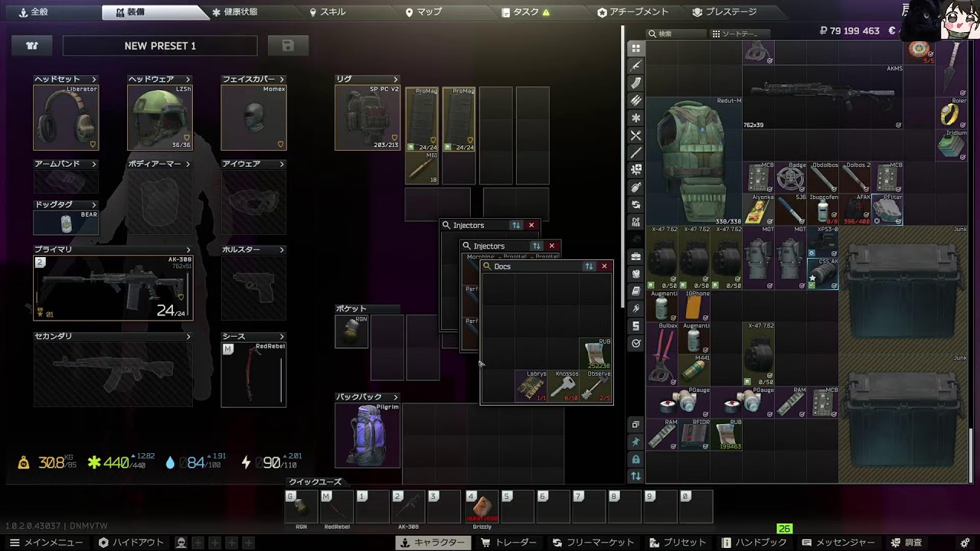Open the 全般 overview tab
Viewport: 980px width, 551px height.
[34, 12]
